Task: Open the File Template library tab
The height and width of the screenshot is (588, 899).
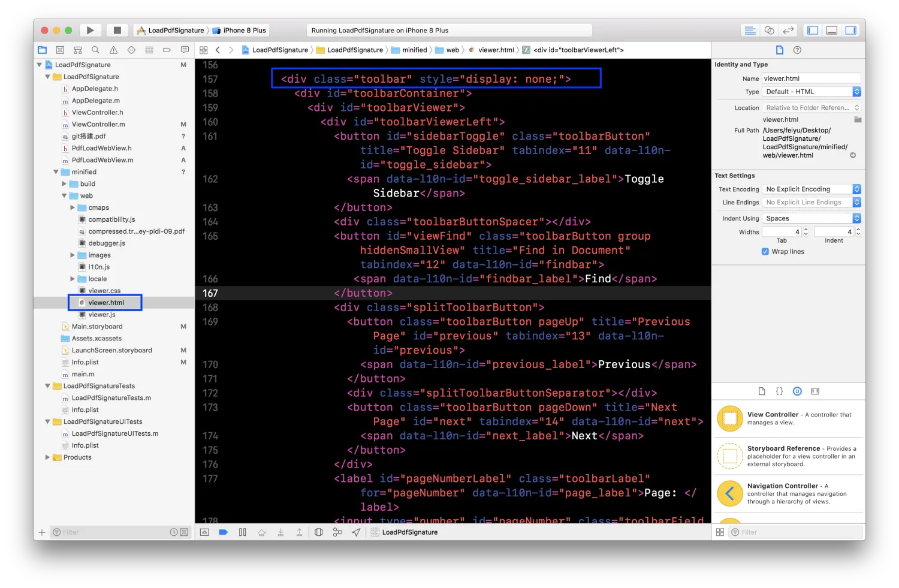Action: point(762,391)
